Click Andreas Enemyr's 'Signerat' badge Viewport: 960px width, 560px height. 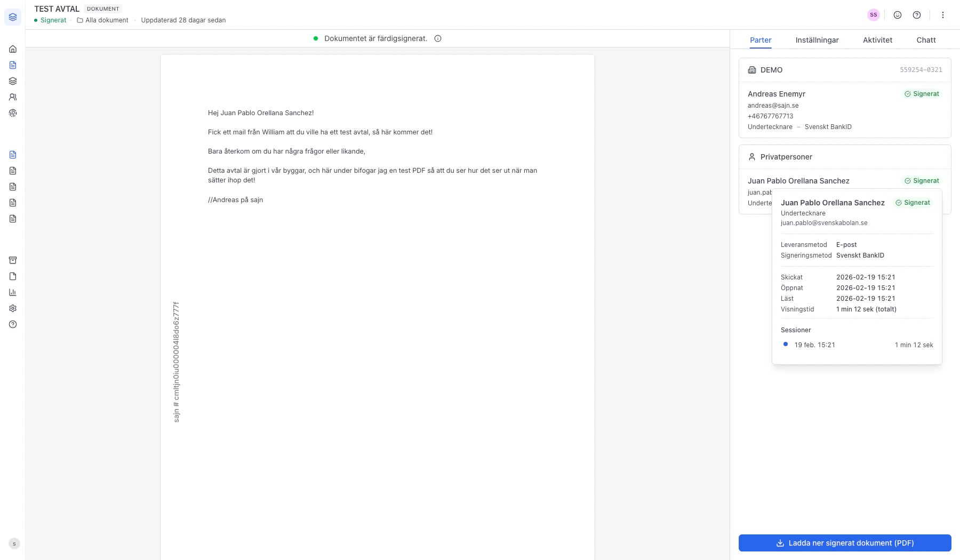[922, 94]
